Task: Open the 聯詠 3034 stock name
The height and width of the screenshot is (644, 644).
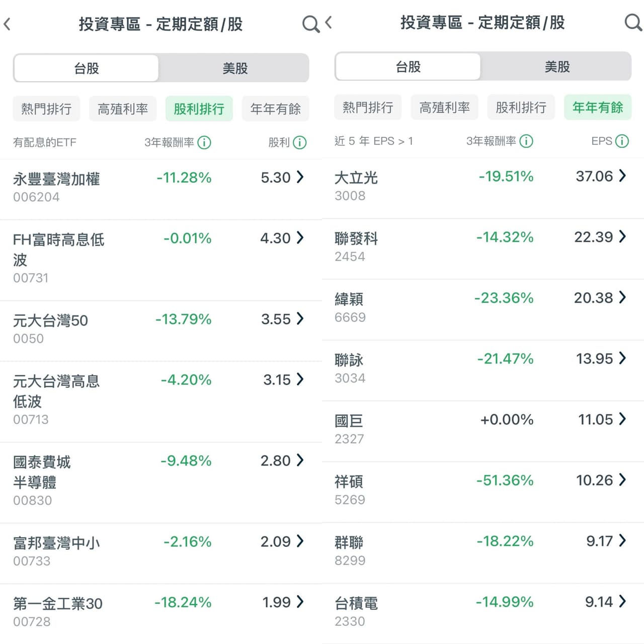Action: [x=349, y=360]
